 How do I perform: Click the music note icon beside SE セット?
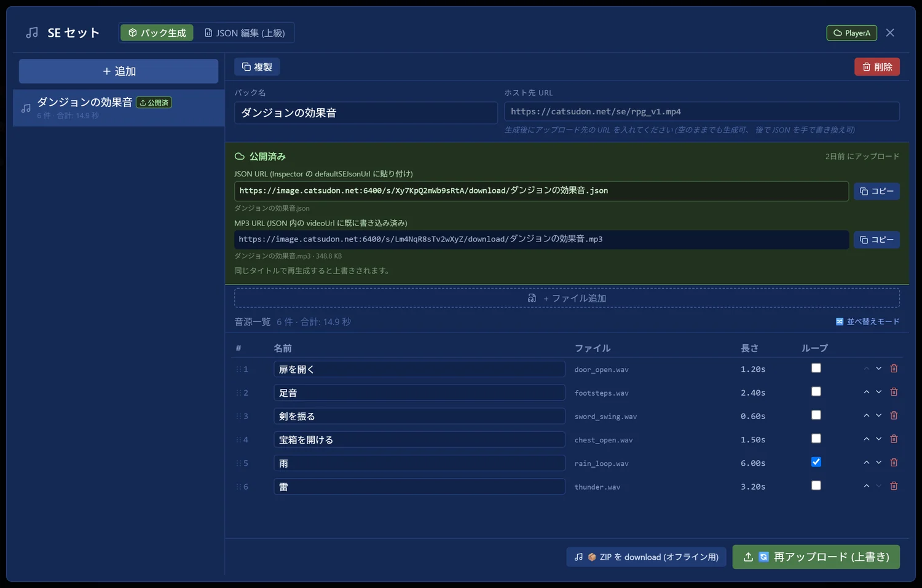coord(32,33)
